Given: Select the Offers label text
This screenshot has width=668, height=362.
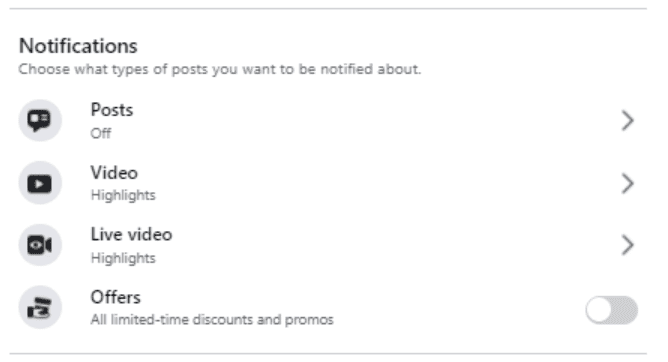Looking at the screenshot, I should [x=115, y=297].
